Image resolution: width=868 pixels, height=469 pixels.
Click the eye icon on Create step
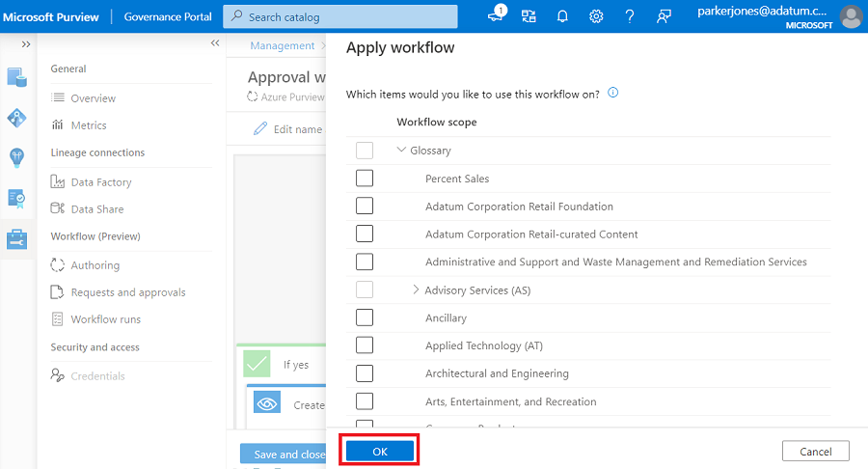(x=267, y=403)
